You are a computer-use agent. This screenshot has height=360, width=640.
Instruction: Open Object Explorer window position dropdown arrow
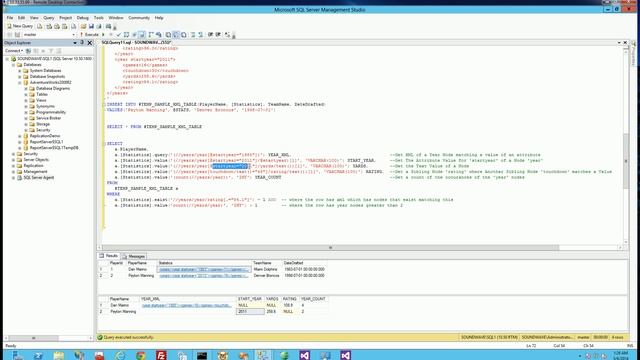tap(75, 42)
